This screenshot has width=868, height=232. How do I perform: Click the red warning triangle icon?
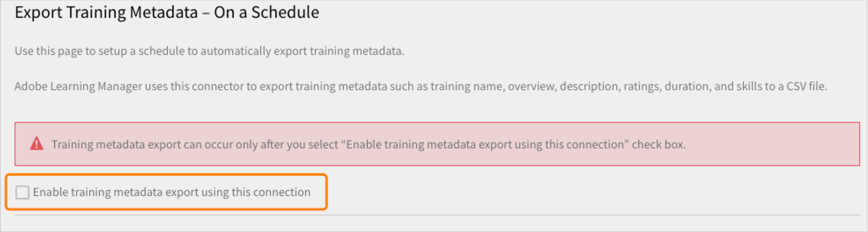point(37,144)
